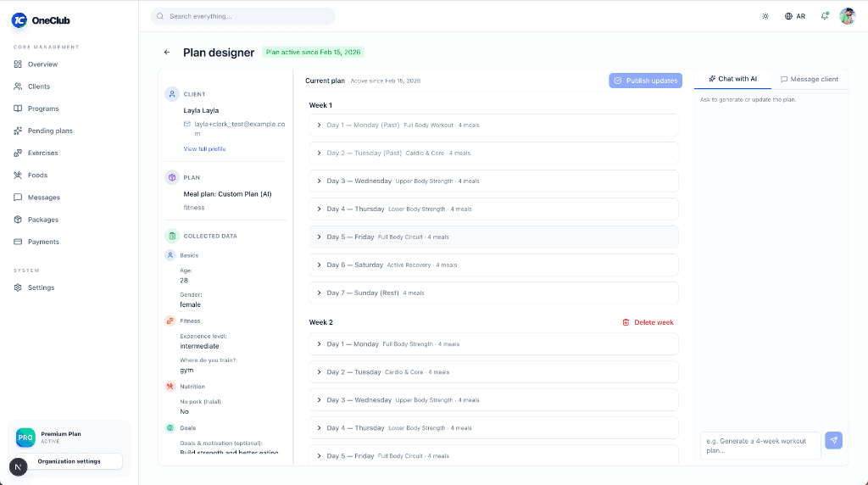868x485 pixels.
Task: Click the Publish updates button
Action: click(645, 81)
